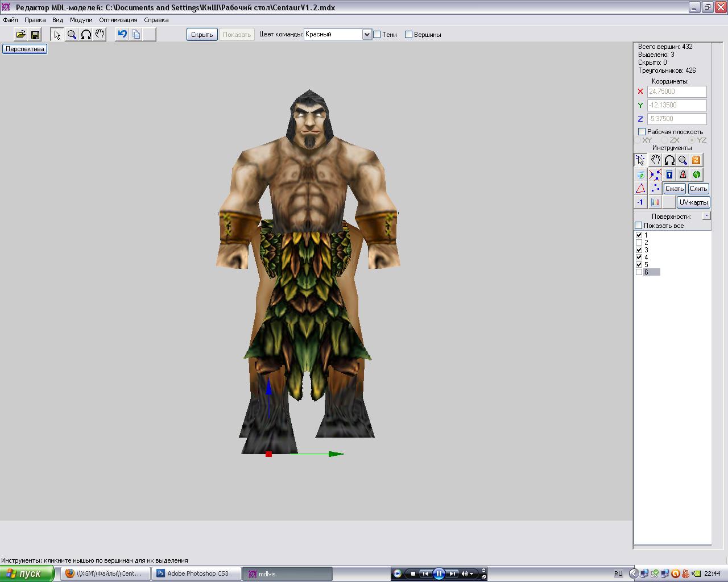Select the rotate tool in Инструменты panel
The height and width of the screenshot is (582, 728).
[x=669, y=160]
